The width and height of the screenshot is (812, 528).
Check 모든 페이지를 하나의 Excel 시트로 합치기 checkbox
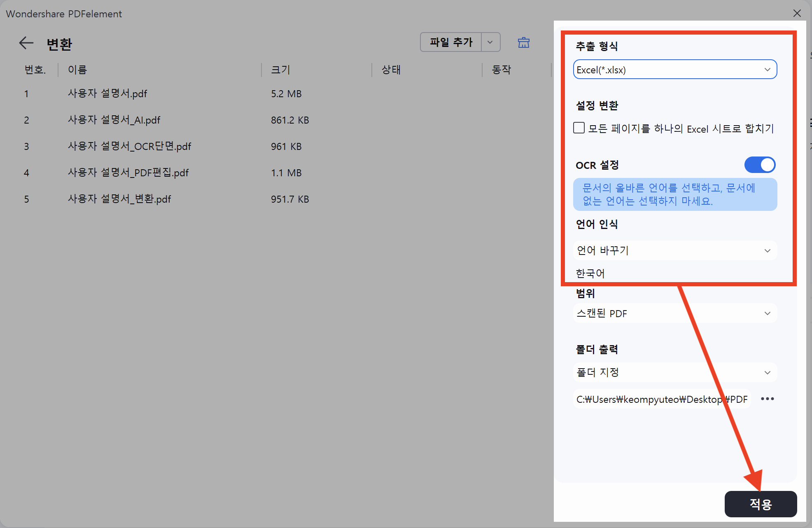tap(579, 128)
